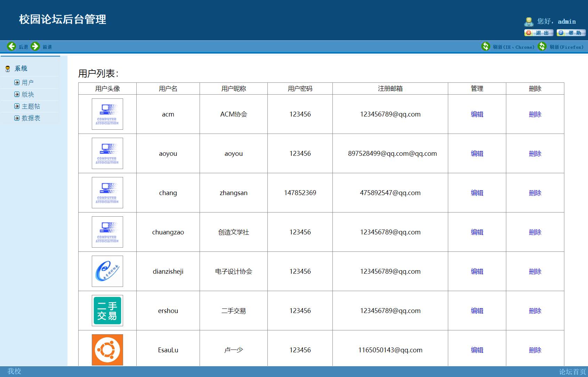Select 用户 in the sidebar menu
The width and height of the screenshot is (588, 377).
point(28,82)
